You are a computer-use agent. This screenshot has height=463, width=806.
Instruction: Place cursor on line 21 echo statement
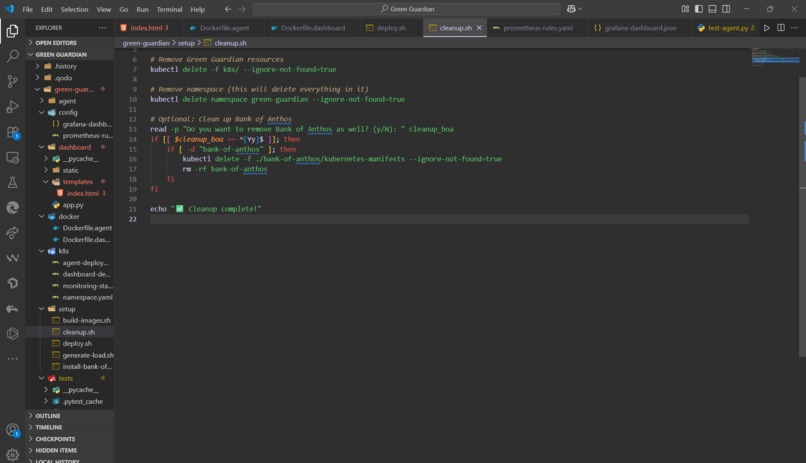(x=206, y=209)
